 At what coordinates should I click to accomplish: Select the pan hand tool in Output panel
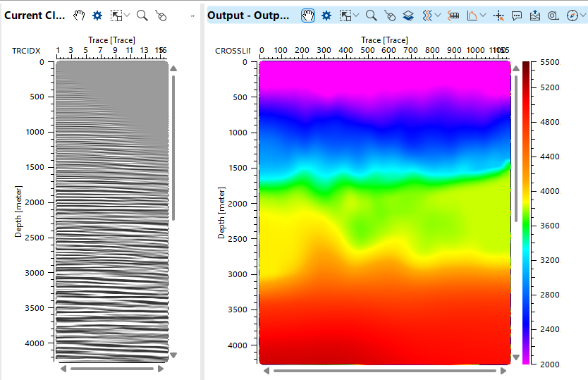(308, 16)
